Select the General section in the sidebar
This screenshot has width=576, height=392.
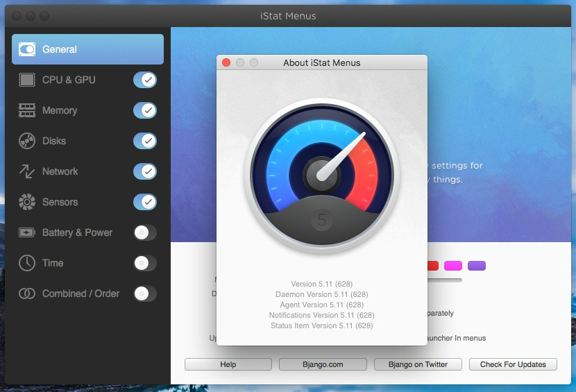[x=87, y=49]
